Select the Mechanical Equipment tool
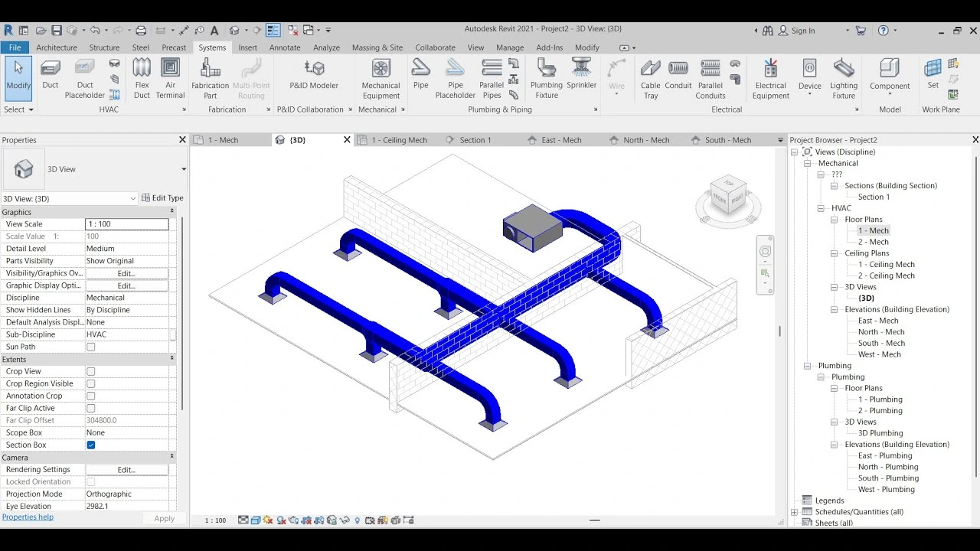This screenshot has height=551, width=980. [x=381, y=79]
